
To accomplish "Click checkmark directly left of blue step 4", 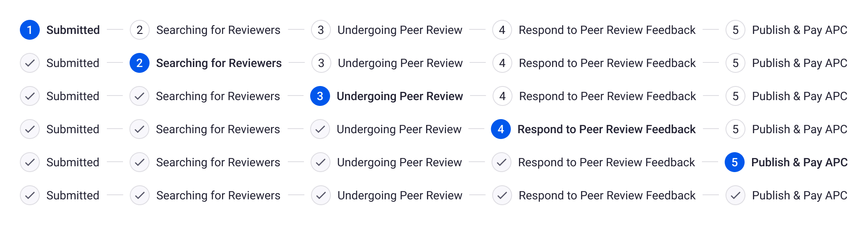I will (320, 129).
